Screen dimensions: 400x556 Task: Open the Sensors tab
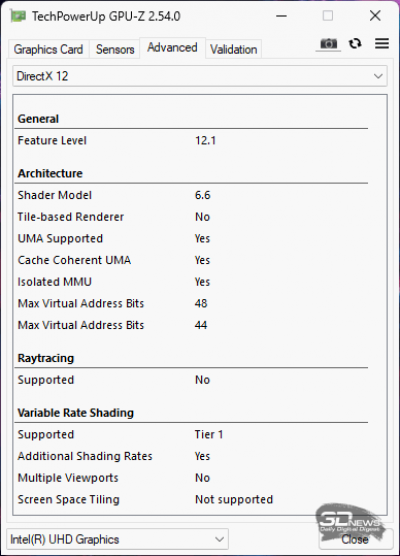(x=115, y=49)
